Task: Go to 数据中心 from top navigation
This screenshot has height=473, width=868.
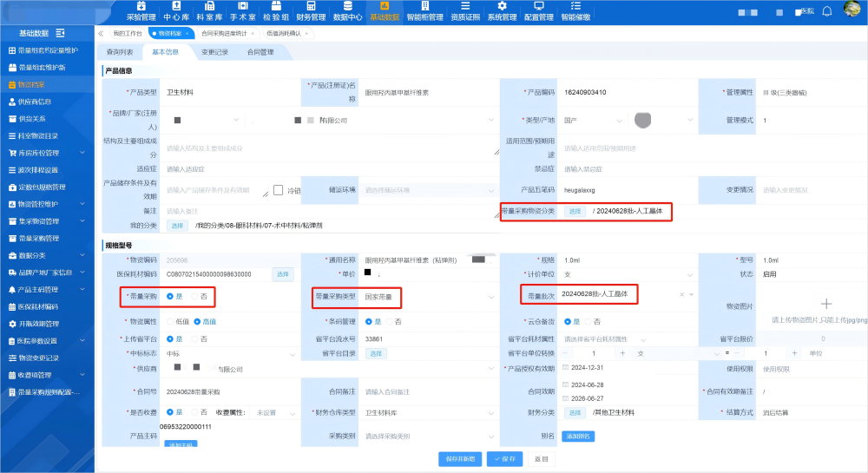Action: (348, 11)
